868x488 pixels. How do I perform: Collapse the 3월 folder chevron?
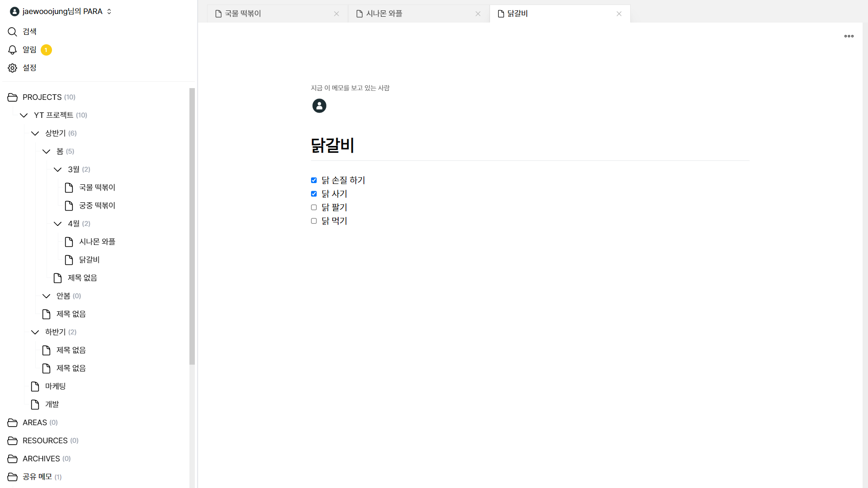(57, 169)
